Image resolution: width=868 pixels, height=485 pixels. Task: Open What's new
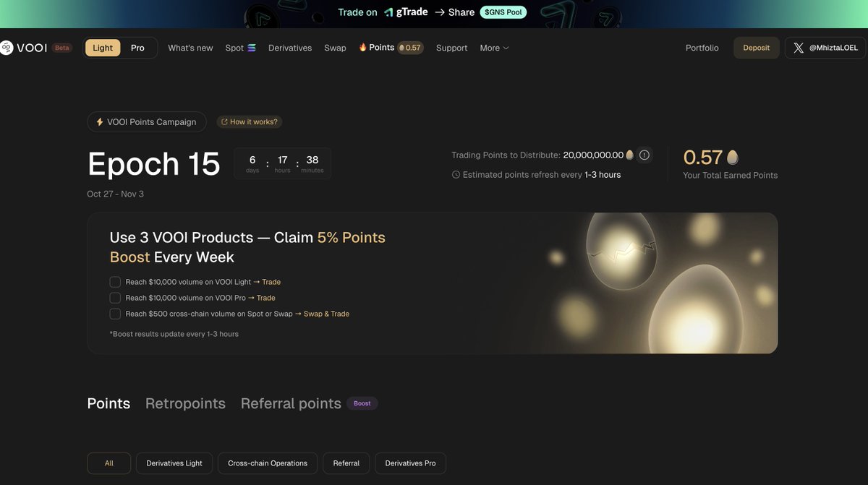coord(190,48)
